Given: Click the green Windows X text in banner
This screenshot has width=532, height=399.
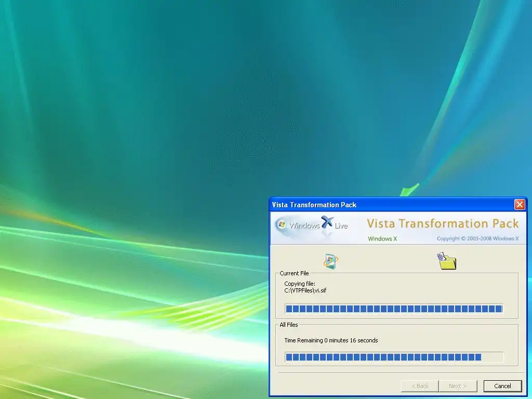Looking at the screenshot, I should coord(382,238).
